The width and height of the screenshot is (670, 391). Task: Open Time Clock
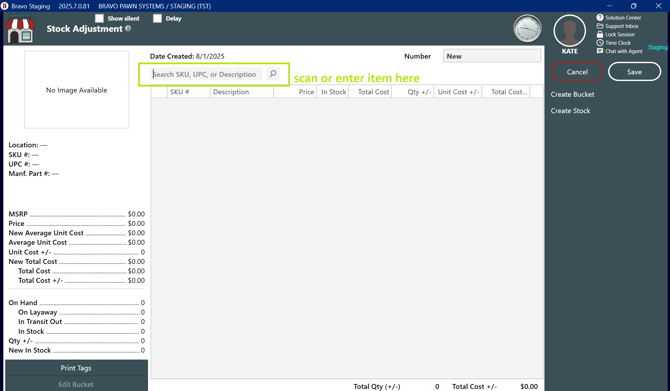pyautogui.click(x=614, y=43)
